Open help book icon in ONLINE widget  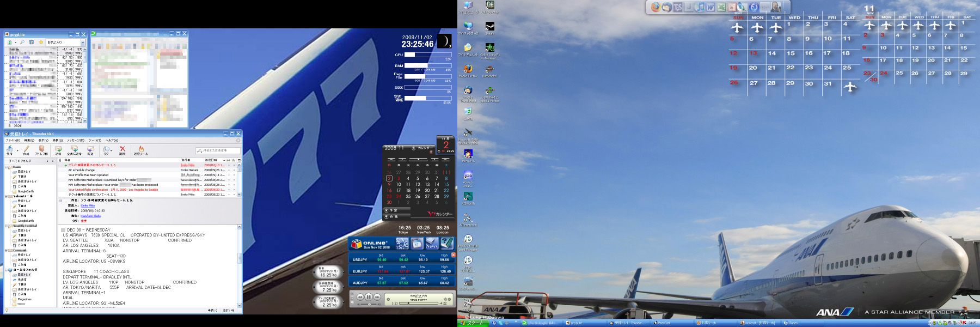(446, 244)
